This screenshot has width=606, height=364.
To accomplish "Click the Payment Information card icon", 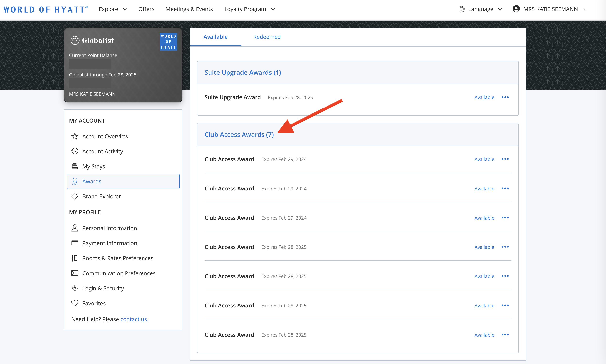I will tap(75, 243).
